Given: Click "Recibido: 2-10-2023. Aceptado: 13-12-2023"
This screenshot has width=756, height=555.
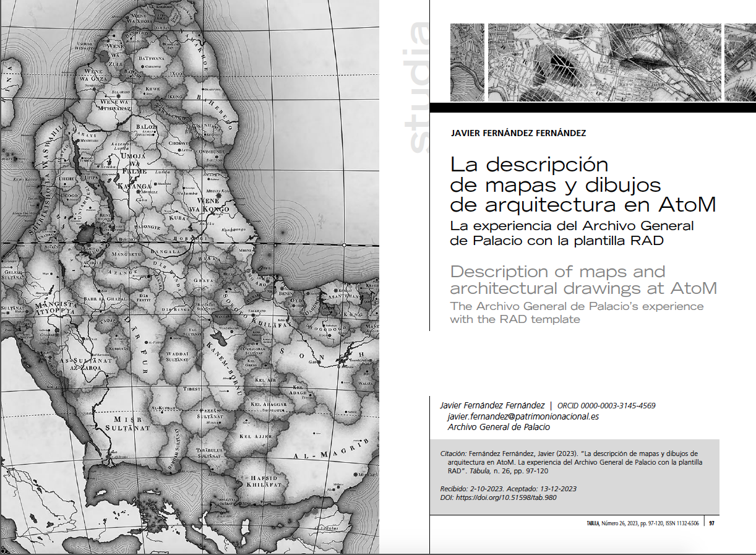Looking at the screenshot, I should (508, 489).
